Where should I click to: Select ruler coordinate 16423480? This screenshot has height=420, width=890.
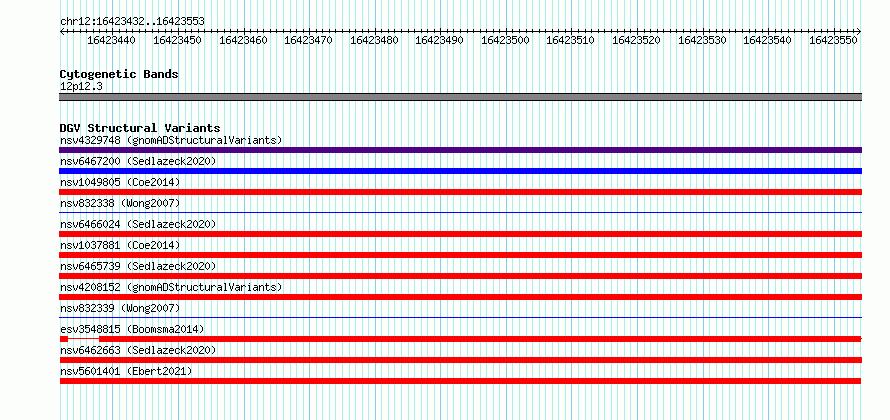click(374, 40)
